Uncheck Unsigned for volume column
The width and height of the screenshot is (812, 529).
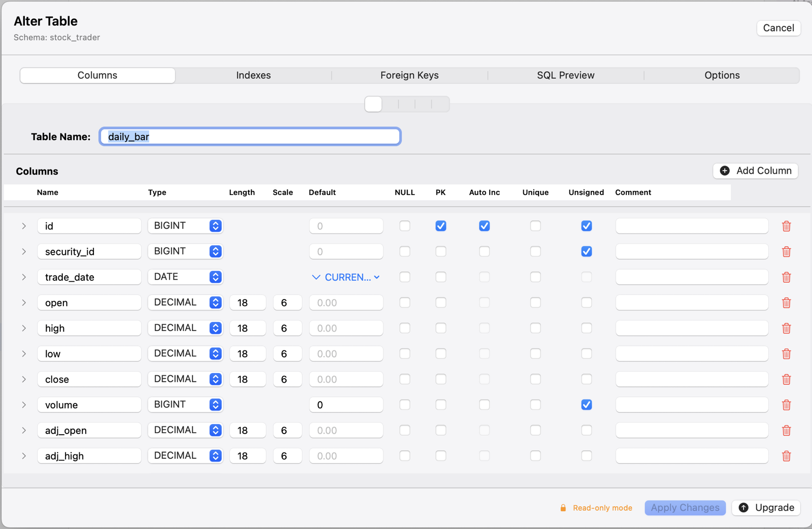click(x=587, y=405)
